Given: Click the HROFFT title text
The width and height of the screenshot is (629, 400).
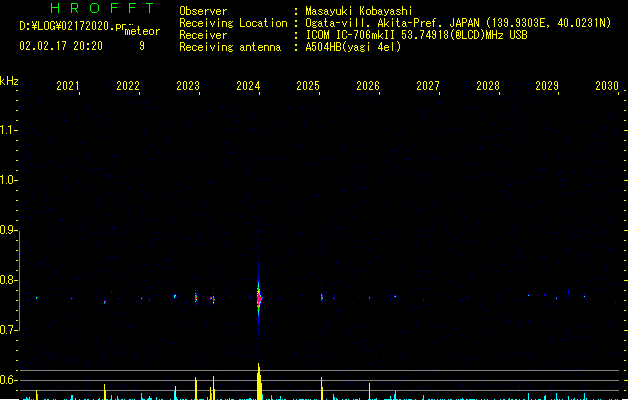Looking at the screenshot, I should click(102, 8).
